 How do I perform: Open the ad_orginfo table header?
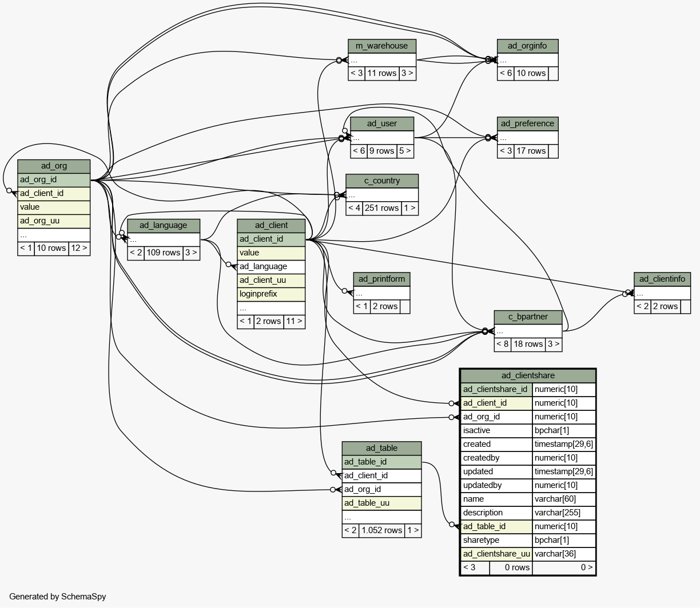527,46
